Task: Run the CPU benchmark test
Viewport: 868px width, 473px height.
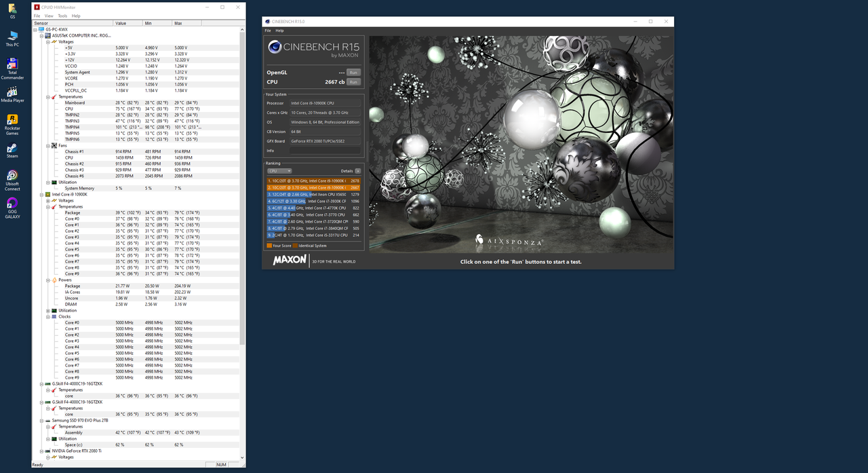Action: 353,81
